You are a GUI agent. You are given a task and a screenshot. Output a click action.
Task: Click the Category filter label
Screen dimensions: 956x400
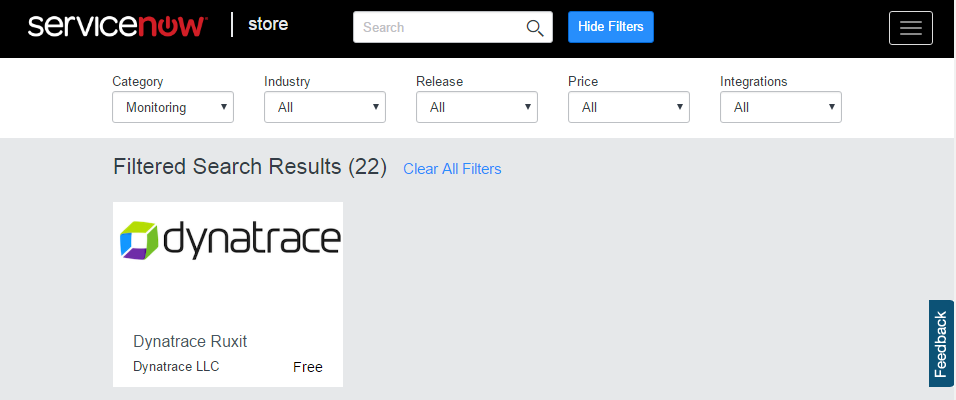point(138,82)
